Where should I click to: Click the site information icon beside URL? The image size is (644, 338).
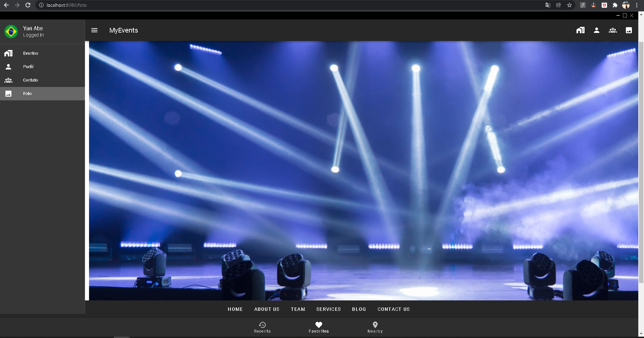tap(41, 5)
